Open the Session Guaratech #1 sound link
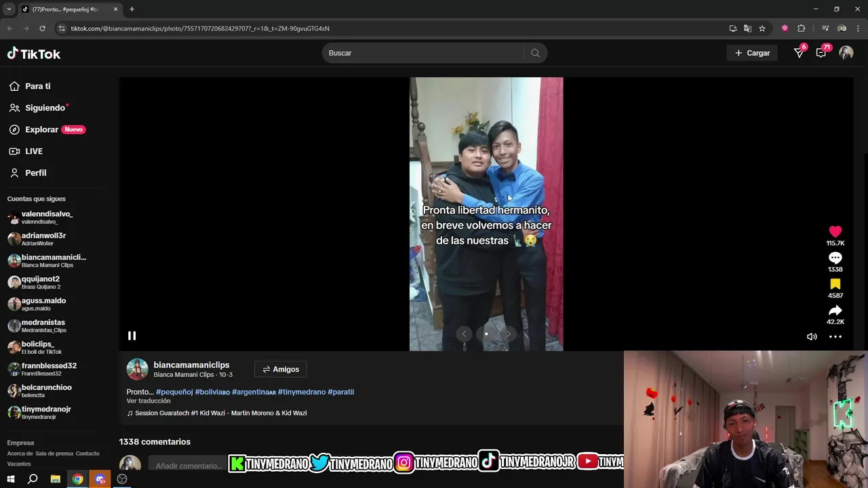The height and width of the screenshot is (488, 868). (x=217, y=413)
